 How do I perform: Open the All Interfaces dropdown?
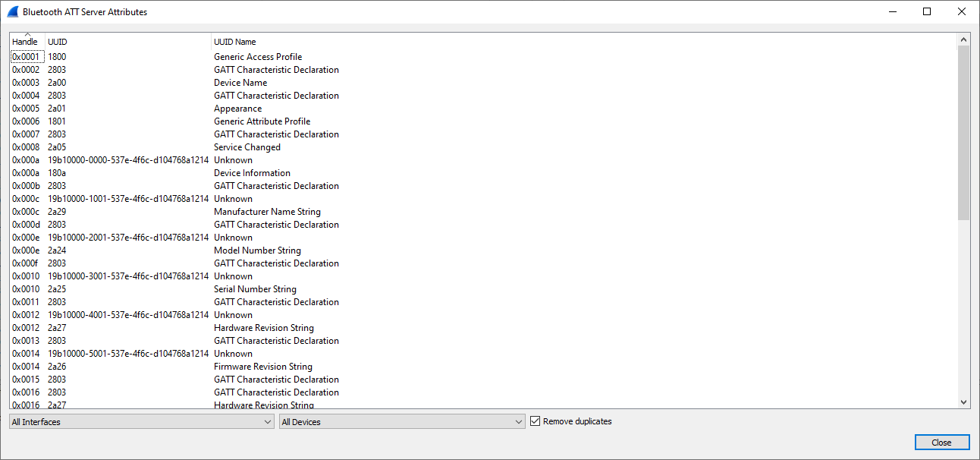pyautogui.click(x=142, y=422)
